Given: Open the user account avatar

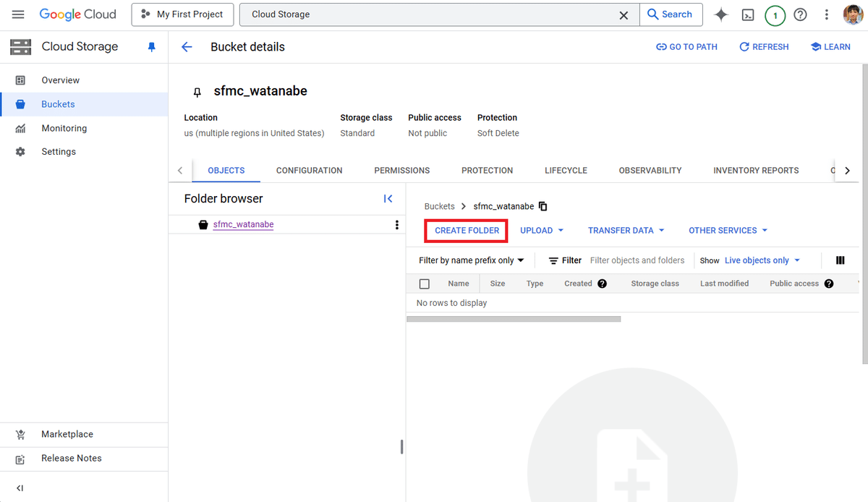Looking at the screenshot, I should (853, 14).
